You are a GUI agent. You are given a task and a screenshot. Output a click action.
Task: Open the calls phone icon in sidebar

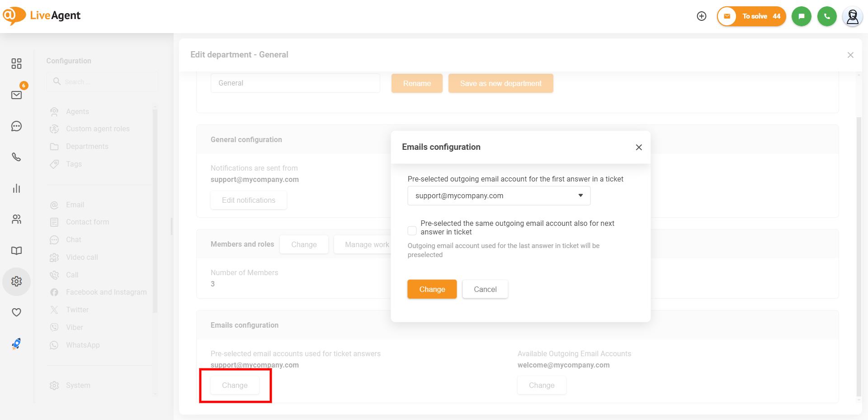tap(16, 157)
